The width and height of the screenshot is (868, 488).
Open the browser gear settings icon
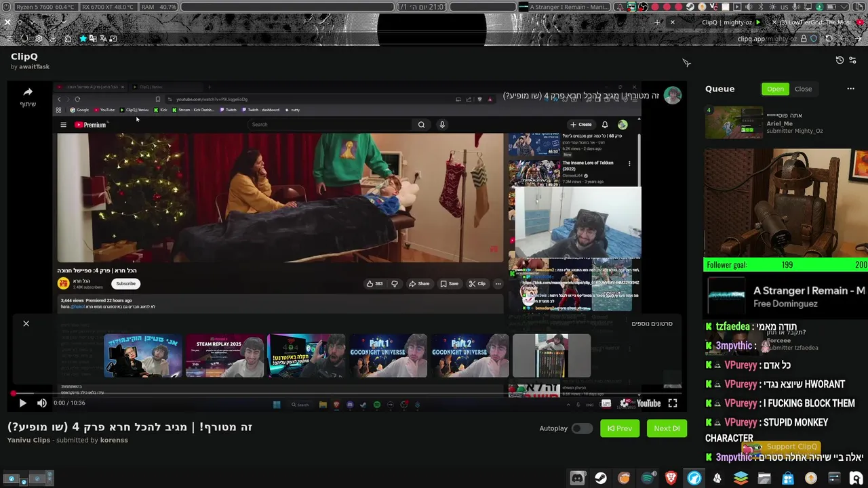tap(39, 39)
